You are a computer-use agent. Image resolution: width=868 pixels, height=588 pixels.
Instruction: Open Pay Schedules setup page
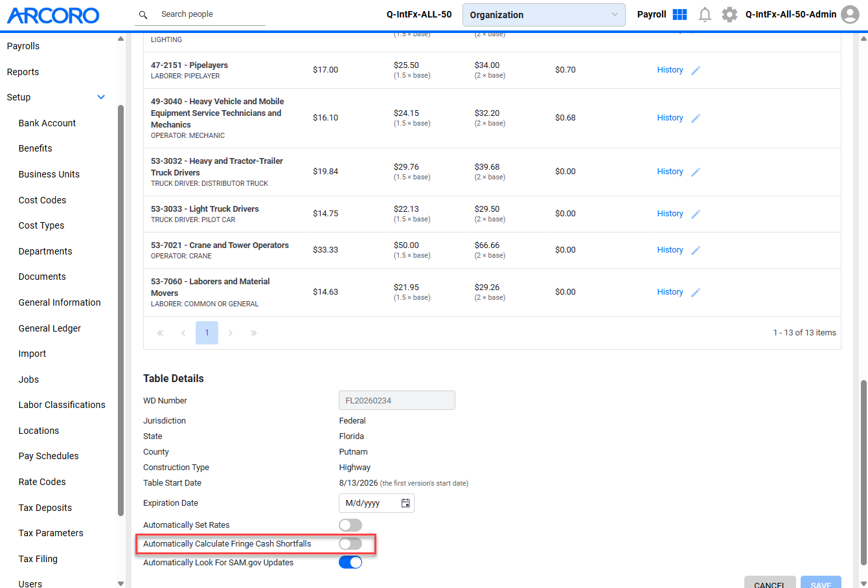[49, 456]
